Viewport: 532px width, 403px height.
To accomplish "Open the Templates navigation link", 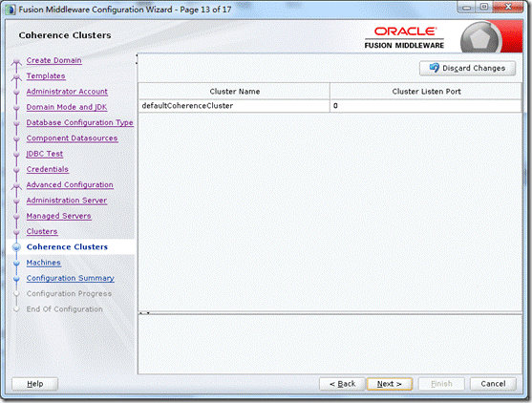I will pyautogui.click(x=46, y=76).
